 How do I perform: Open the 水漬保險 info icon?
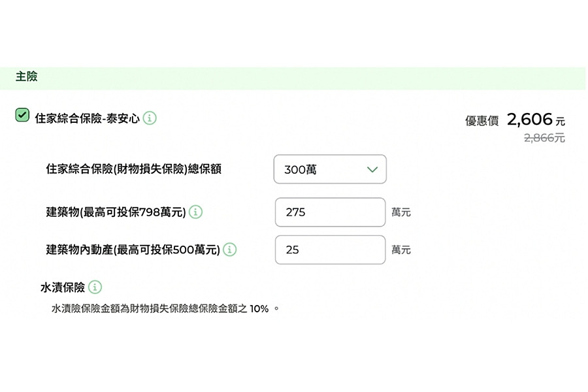point(95,287)
